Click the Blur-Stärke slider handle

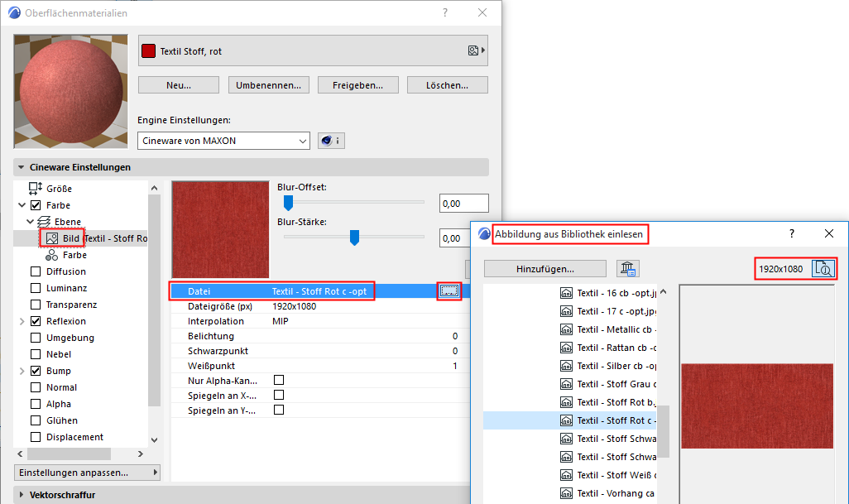355,238
